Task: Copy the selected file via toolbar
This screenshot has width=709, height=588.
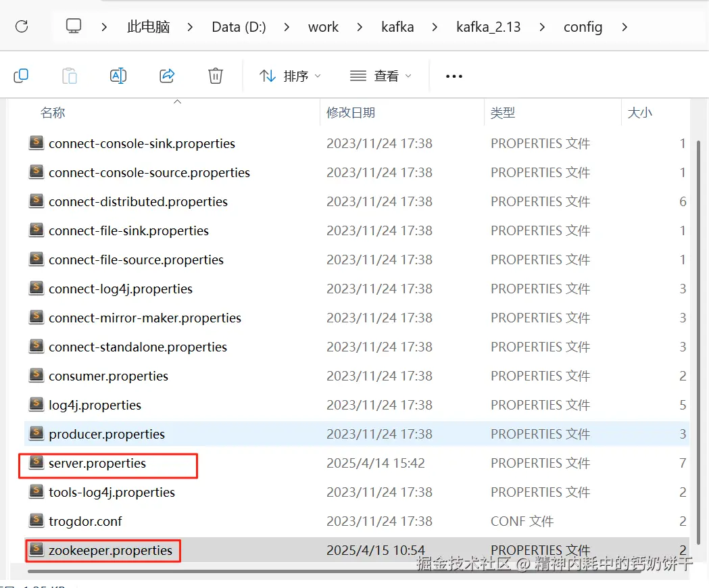Action: 21,76
